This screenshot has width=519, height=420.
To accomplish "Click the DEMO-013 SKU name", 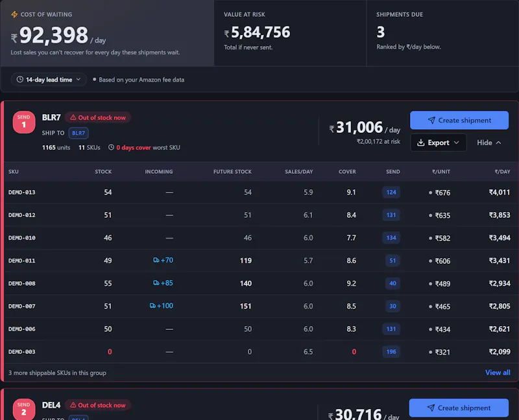I will point(22,192).
